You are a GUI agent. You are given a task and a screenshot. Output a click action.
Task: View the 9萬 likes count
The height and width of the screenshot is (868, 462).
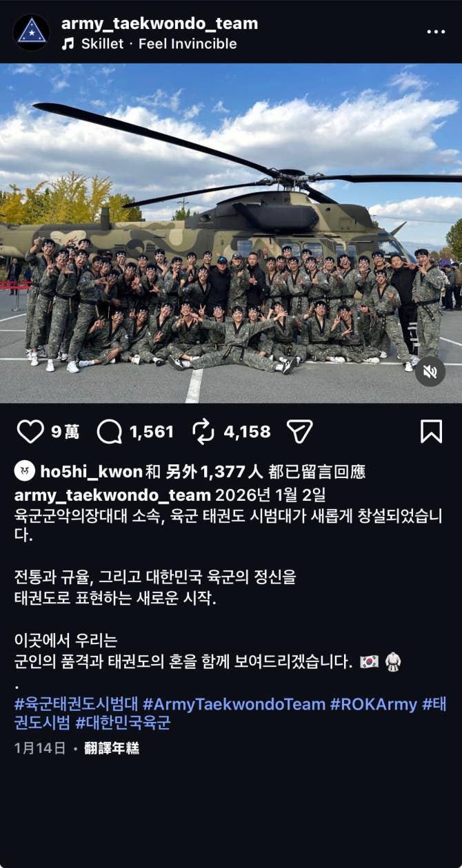click(65, 432)
